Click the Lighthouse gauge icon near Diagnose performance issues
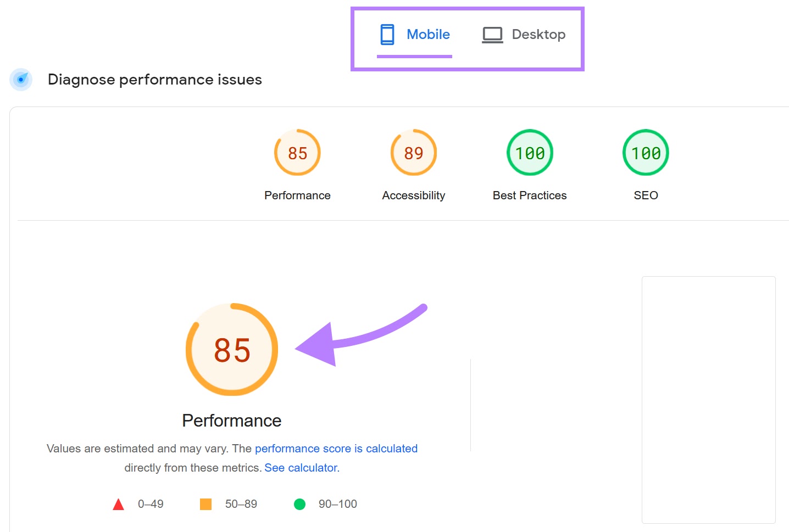 [x=21, y=80]
